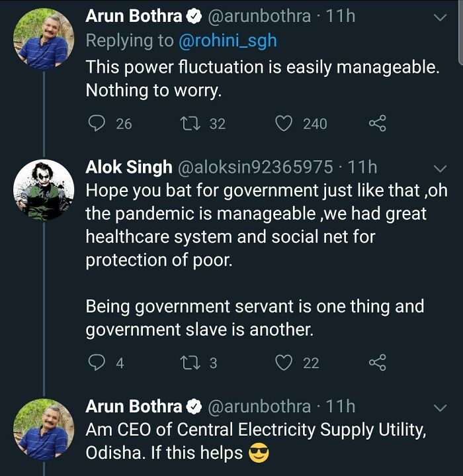
Task: Like Arun Bothra's tweet with 240 likes
Action: (284, 124)
